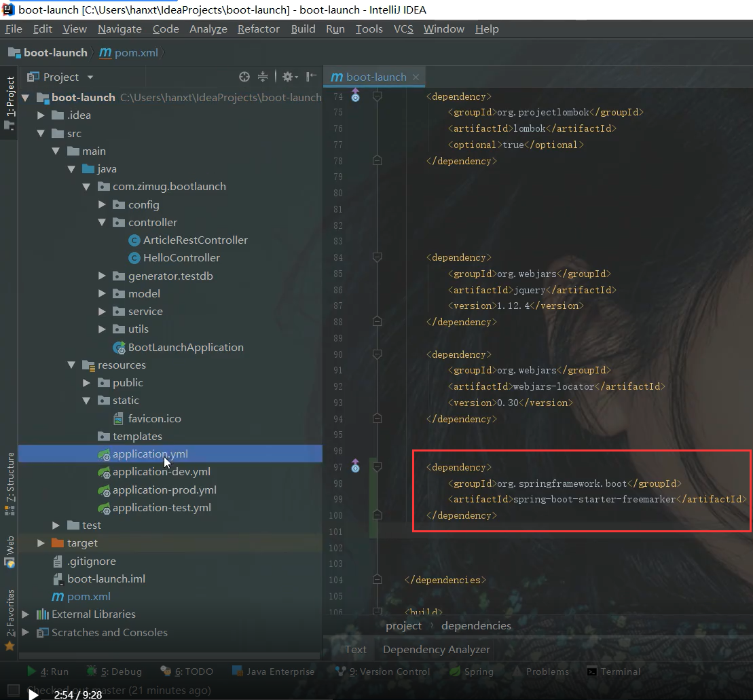This screenshot has width=753, height=700.
Task: Open the Project panel settings gear
Action: pos(289,77)
